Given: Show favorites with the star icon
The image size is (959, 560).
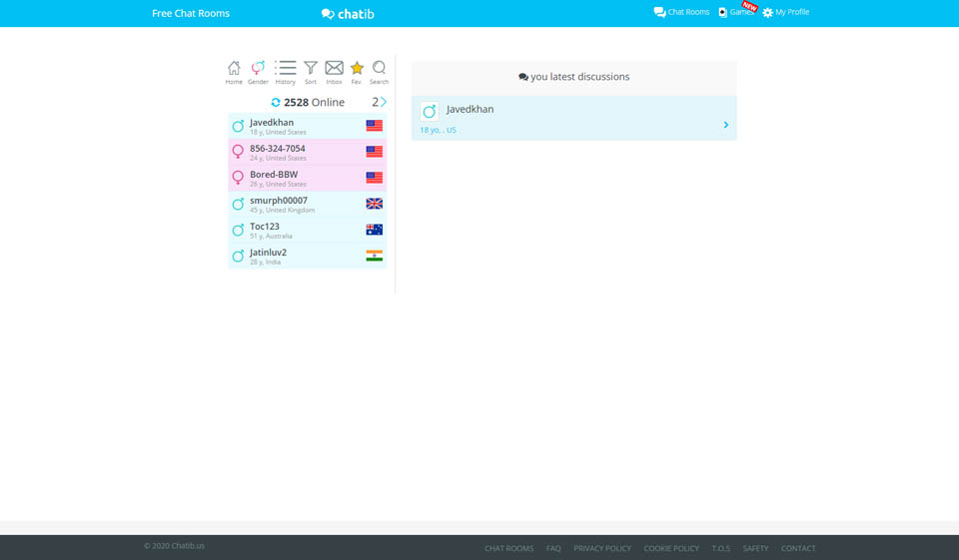Looking at the screenshot, I should [x=357, y=69].
